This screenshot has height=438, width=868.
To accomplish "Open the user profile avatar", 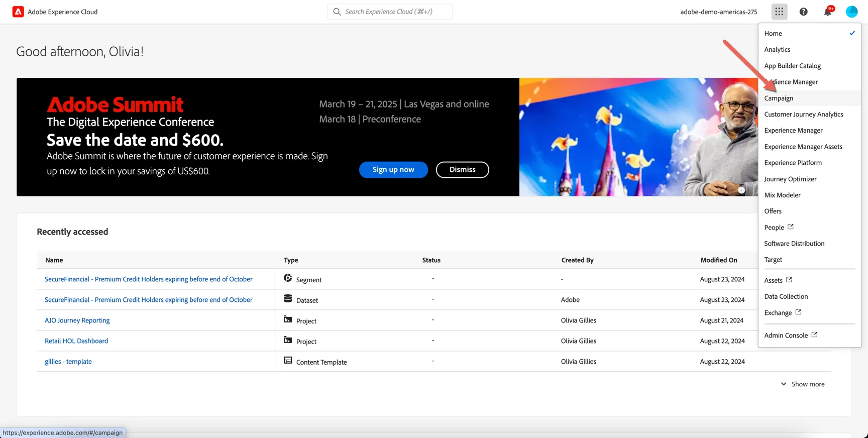I will pos(852,12).
